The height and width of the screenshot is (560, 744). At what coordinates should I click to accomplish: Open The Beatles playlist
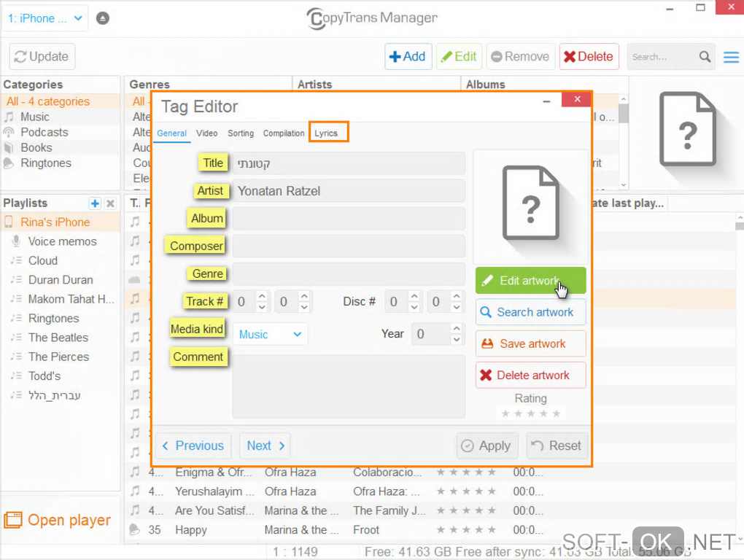pos(61,338)
